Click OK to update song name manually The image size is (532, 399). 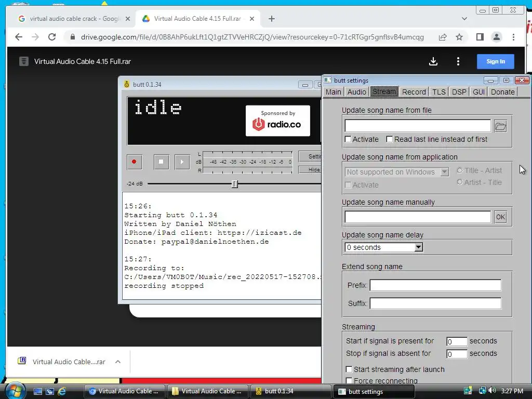[500, 217]
